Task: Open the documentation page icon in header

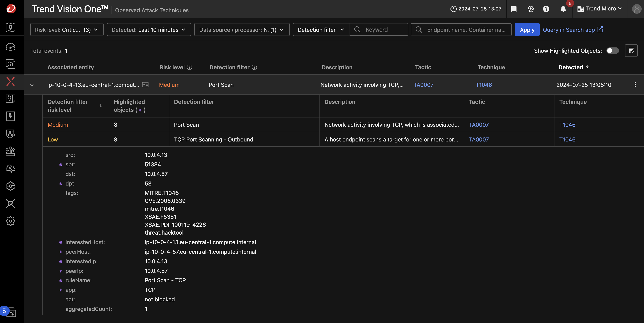Action: (514, 9)
